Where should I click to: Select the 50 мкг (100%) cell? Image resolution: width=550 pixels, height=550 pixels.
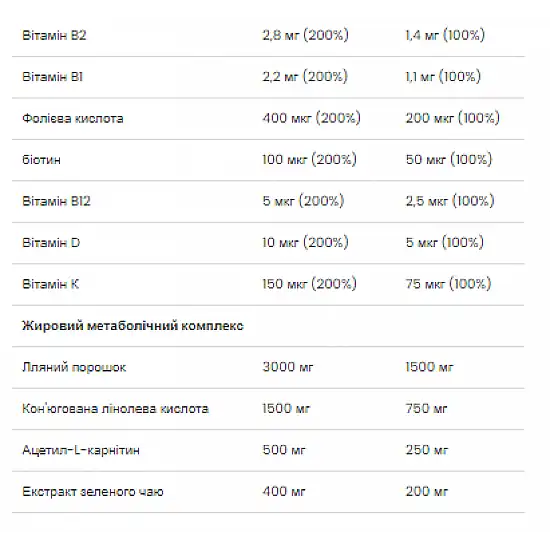(x=449, y=159)
